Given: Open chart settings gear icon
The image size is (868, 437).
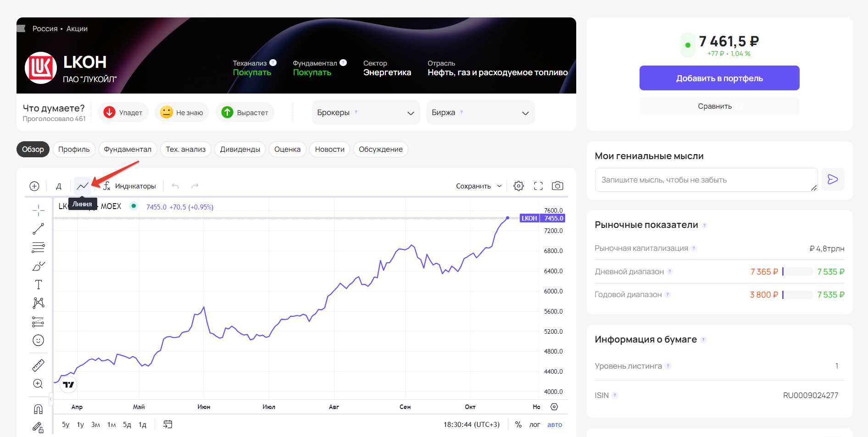Looking at the screenshot, I should (518, 186).
